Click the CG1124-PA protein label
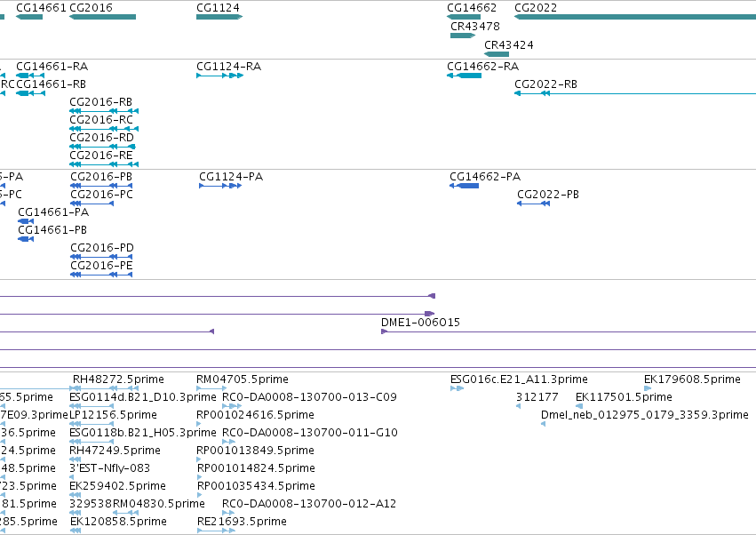This screenshot has width=756, height=535. tap(231, 177)
